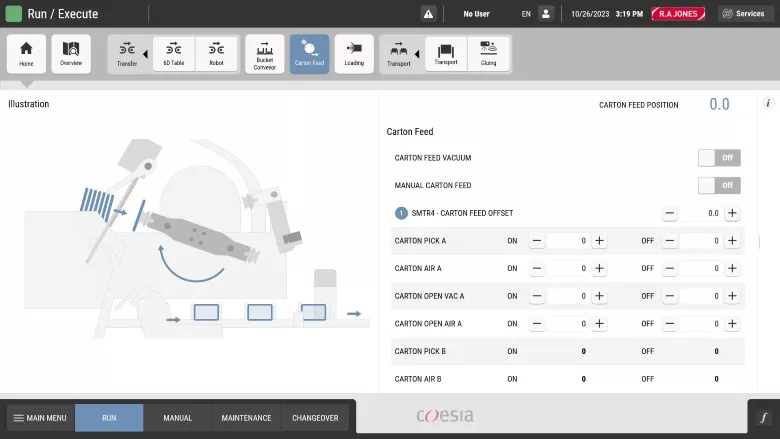Click the R.A Jones logo
780x439 pixels.
(679, 14)
